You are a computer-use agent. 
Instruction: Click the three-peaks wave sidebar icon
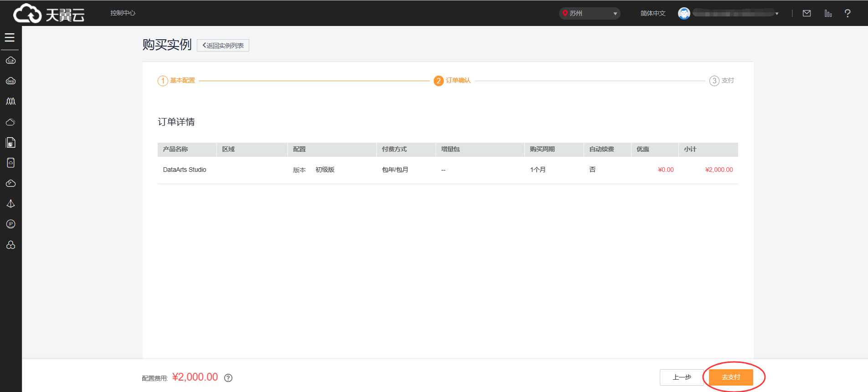pyautogui.click(x=10, y=101)
